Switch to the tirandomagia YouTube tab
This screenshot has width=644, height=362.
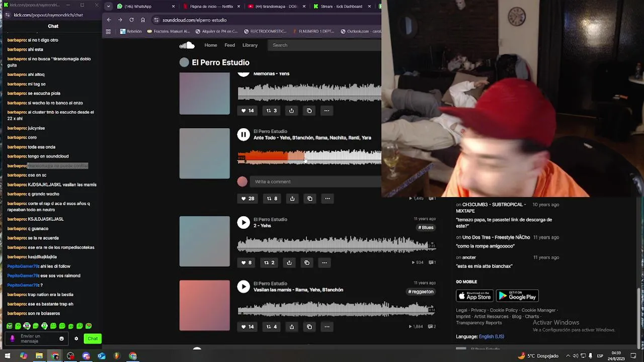point(276,7)
